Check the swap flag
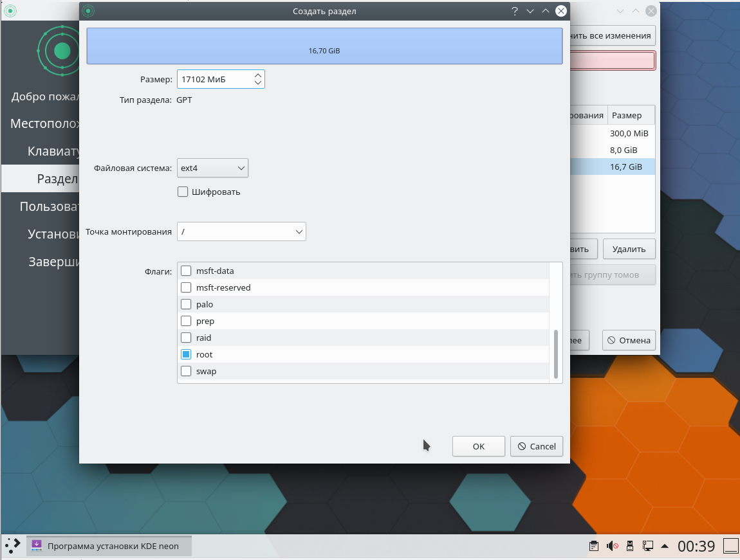The width and height of the screenshot is (740, 560). [186, 371]
